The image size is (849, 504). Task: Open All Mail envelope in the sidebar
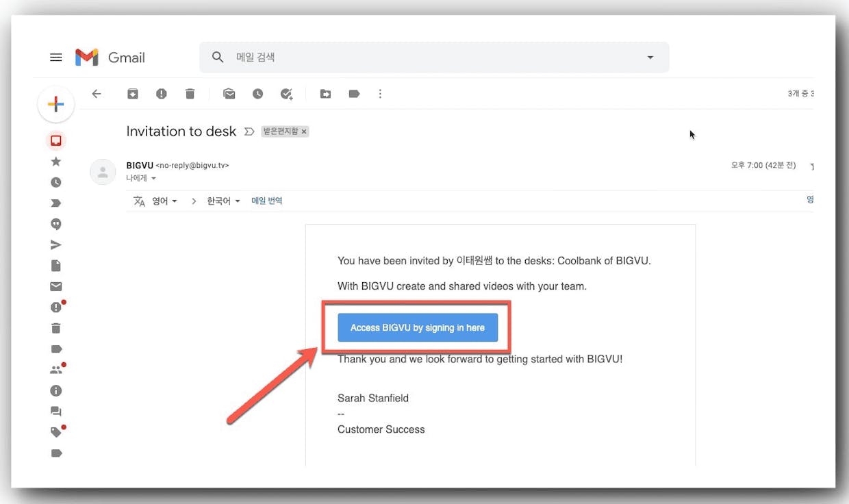coord(56,286)
